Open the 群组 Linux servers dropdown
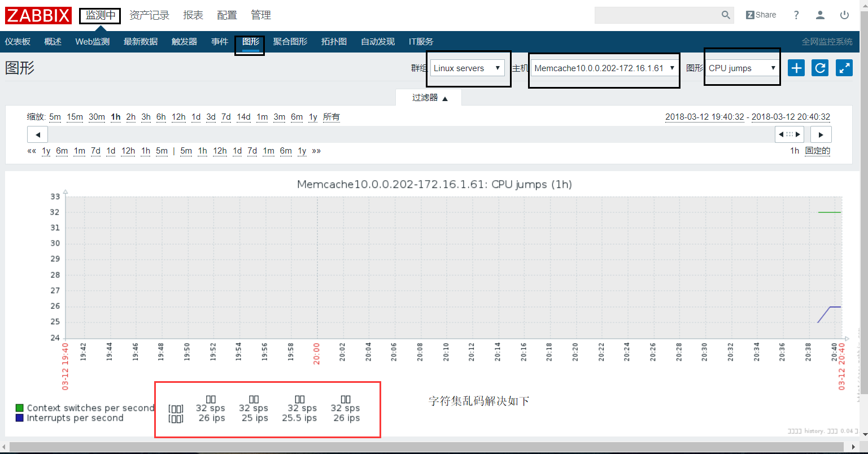The image size is (868, 454). pos(467,68)
